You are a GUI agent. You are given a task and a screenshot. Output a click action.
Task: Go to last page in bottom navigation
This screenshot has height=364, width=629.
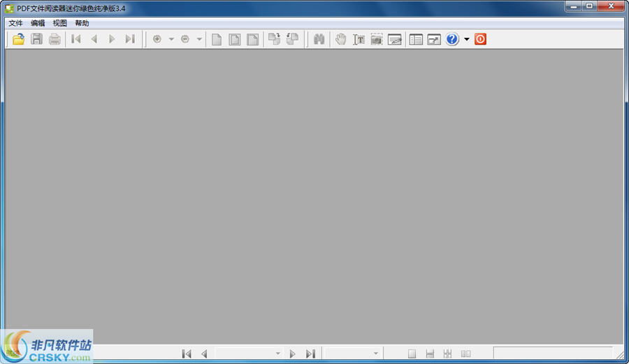tap(310, 354)
